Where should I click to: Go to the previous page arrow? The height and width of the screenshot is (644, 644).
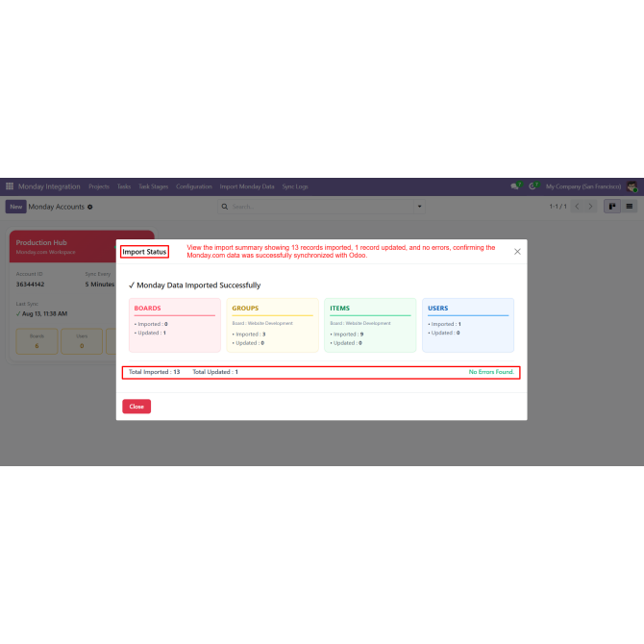(x=578, y=207)
